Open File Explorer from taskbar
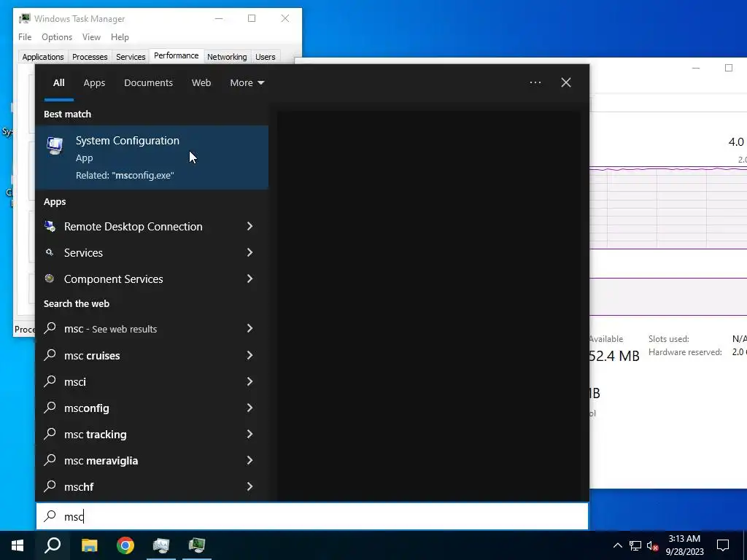Viewport: 747px width, 560px height. tap(89, 545)
